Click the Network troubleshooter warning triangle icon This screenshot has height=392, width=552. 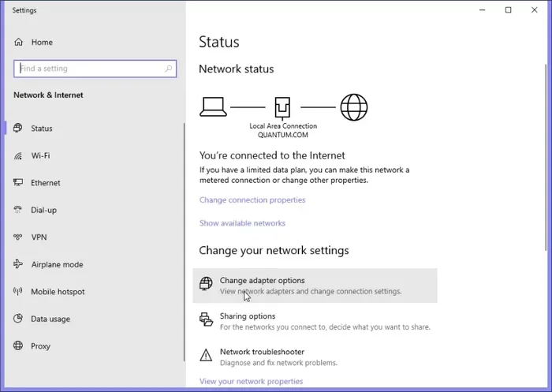pos(206,355)
